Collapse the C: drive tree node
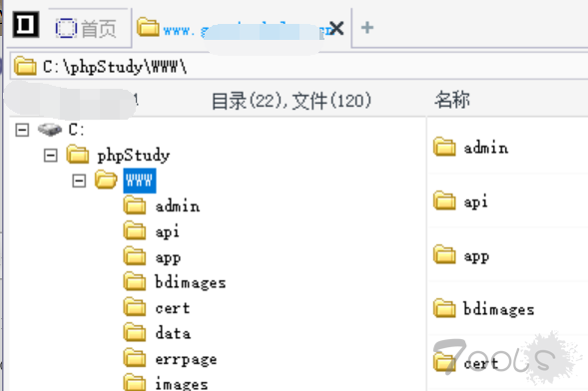 coord(22,130)
